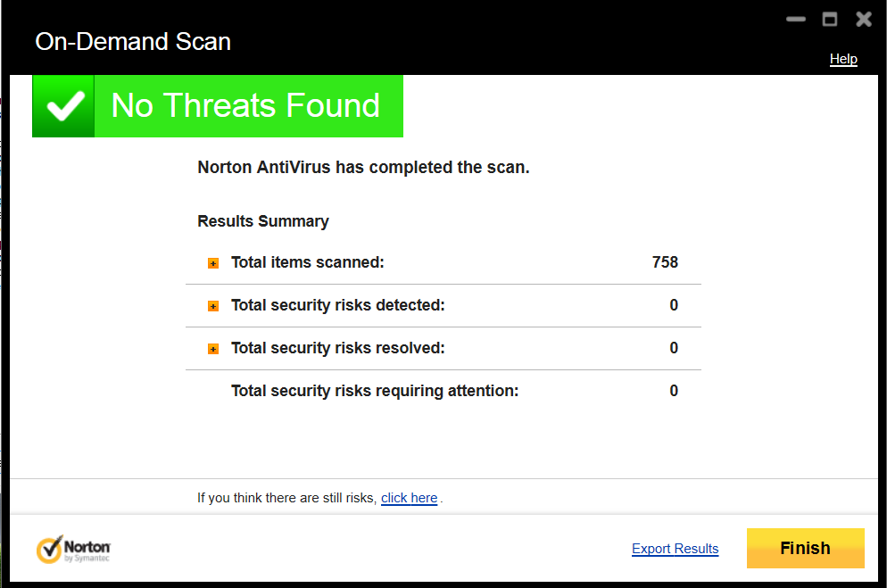
Task: Close the On-Demand Scan window
Action: [863, 19]
